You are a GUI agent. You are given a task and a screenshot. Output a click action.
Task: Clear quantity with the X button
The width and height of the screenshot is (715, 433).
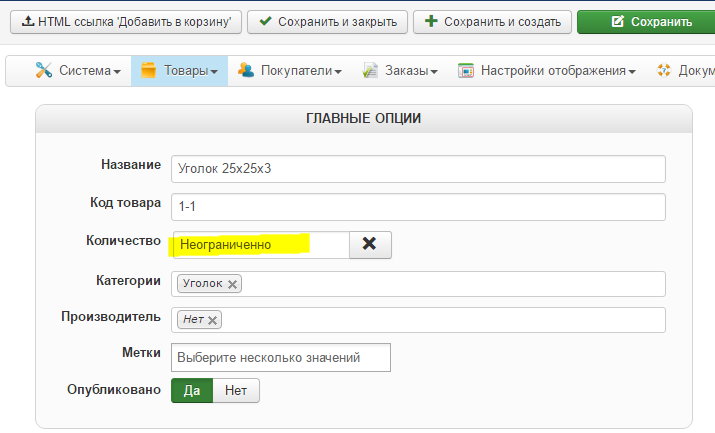[x=369, y=244]
